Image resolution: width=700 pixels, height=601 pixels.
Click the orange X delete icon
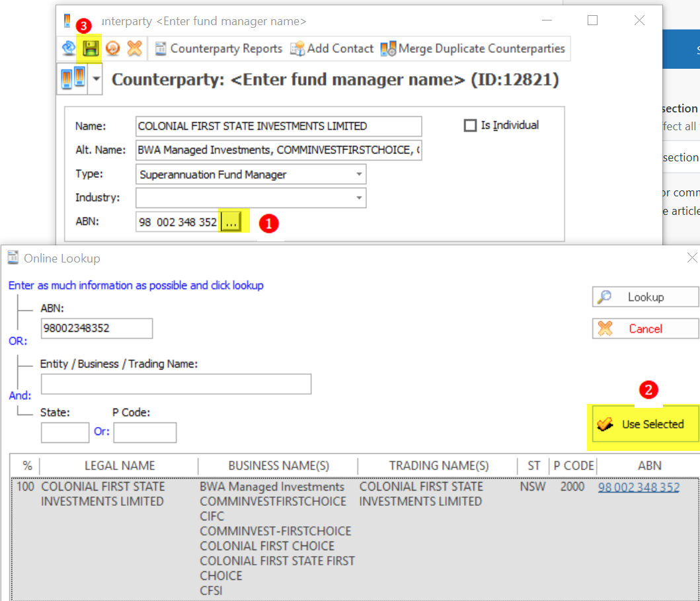tap(134, 48)
